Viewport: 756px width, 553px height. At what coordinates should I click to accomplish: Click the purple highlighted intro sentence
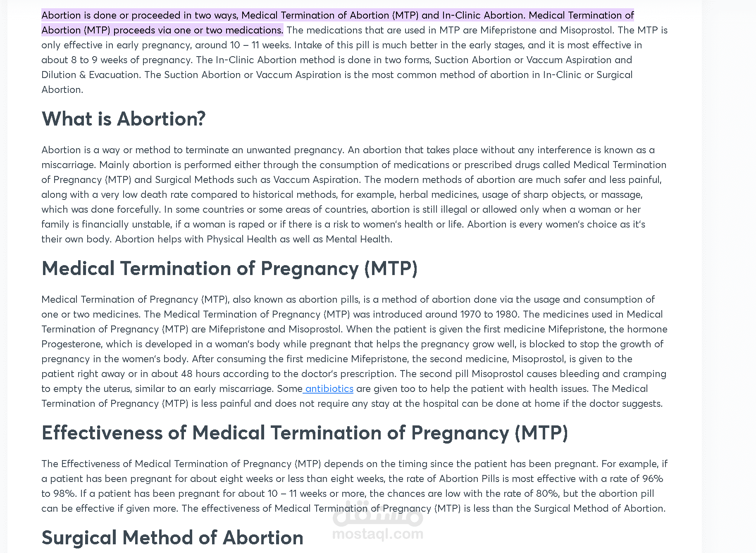[x=337, y=23]
